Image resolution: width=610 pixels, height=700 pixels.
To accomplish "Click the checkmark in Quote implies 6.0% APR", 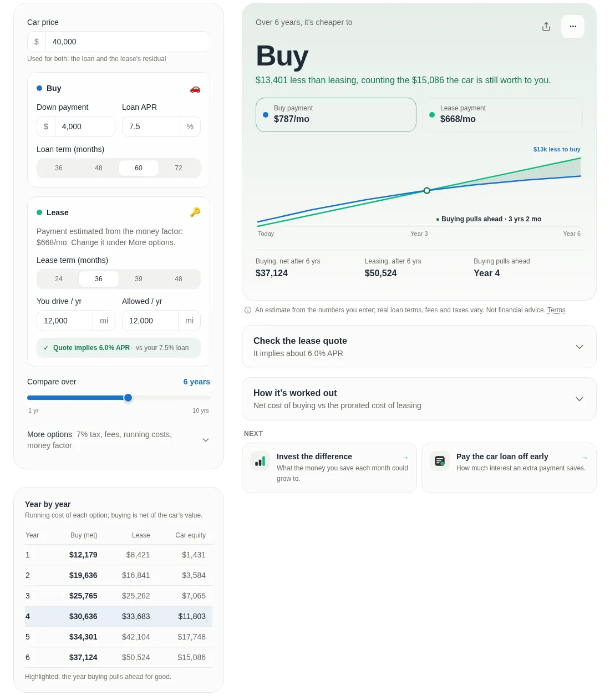I will click(45, 348).
